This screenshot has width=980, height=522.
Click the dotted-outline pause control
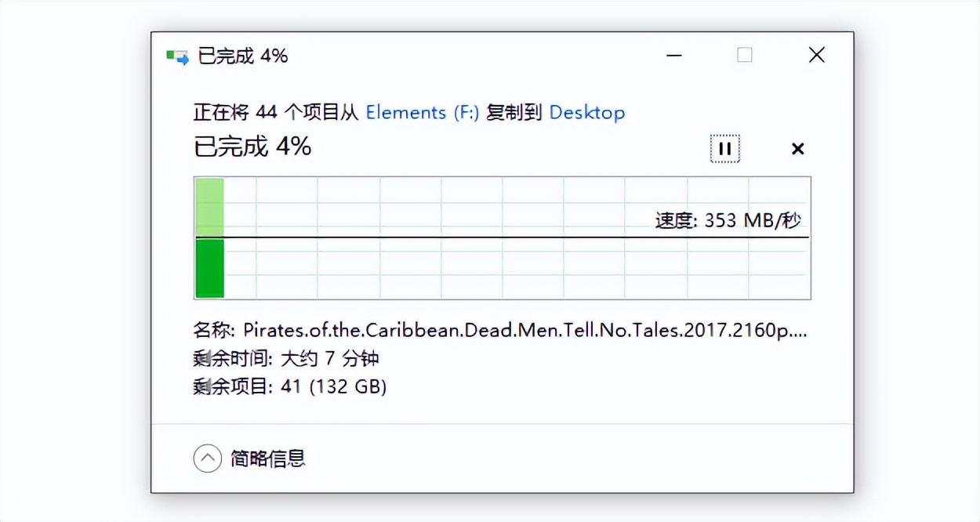click(x=724, y=148)
